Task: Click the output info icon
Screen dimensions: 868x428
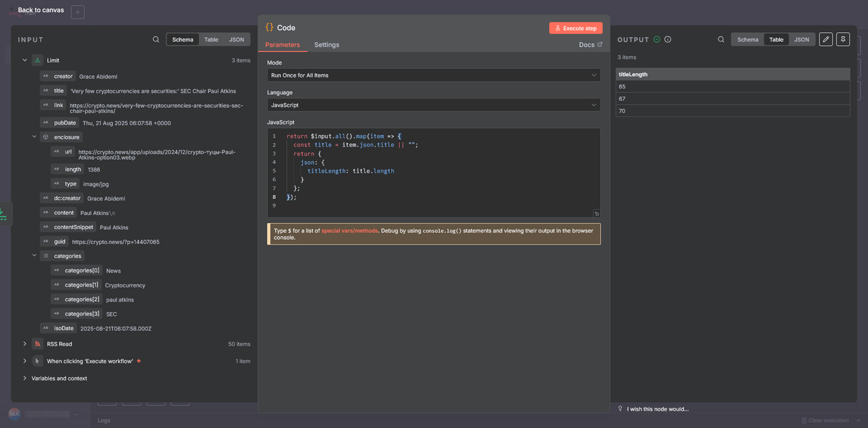Action: tap(668, 40)
